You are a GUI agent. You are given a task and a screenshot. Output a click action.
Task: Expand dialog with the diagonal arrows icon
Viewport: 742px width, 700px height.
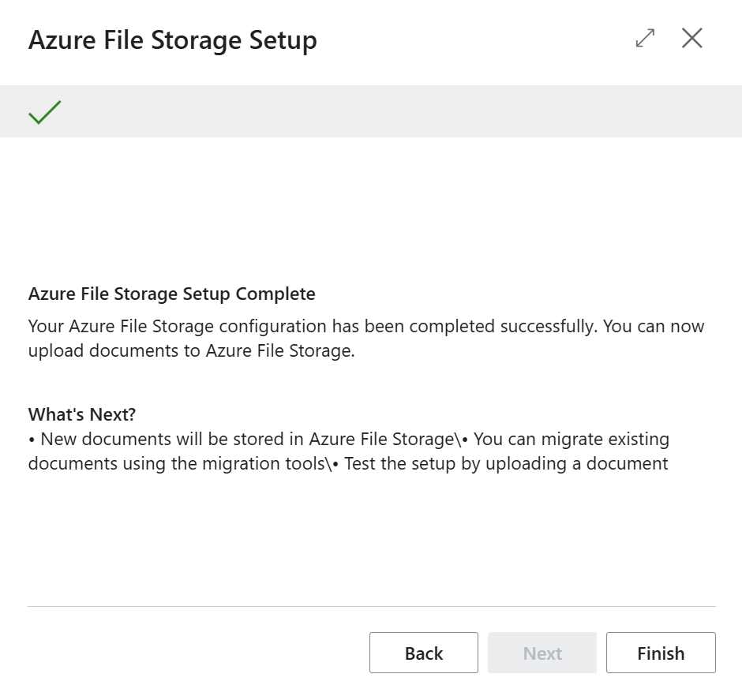(645, 38)
